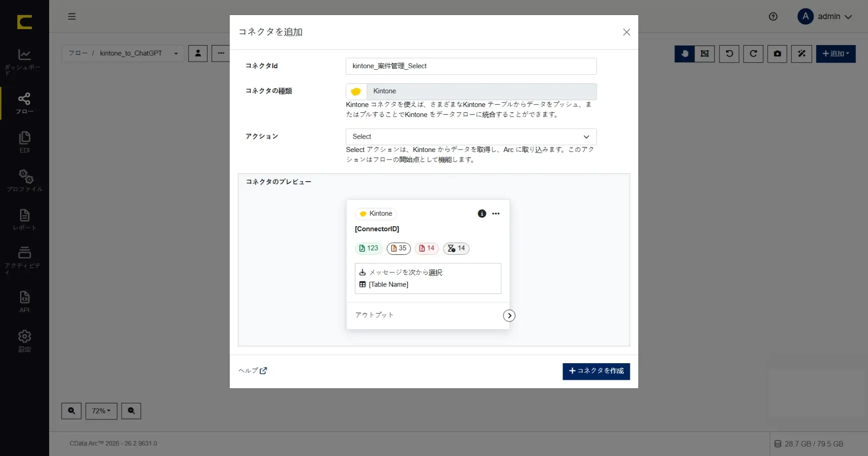Click the red 14 error count badge
Image resolution: width=868 pixels, height=456 pixels.
pyautogui.click(x=427, y=248)
